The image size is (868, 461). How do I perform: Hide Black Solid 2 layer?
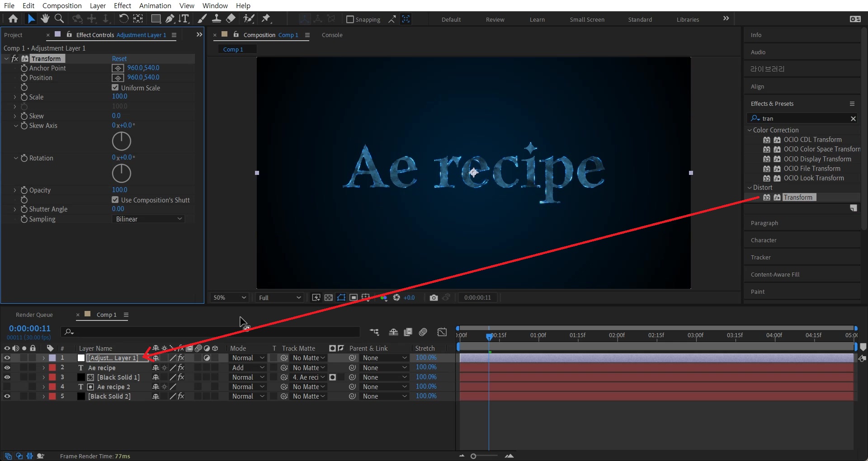(7, 396)
